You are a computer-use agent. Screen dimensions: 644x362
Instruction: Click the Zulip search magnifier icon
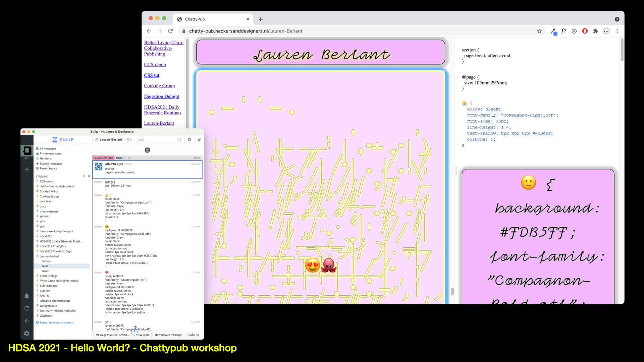179,139
